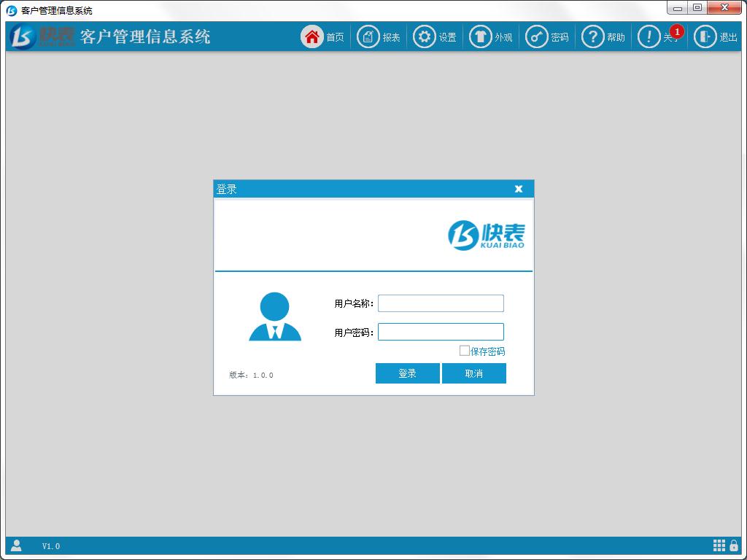Tick the 保存密码 checkbox
The width and height of the screenshot is (747, 560).
point(464,351)
